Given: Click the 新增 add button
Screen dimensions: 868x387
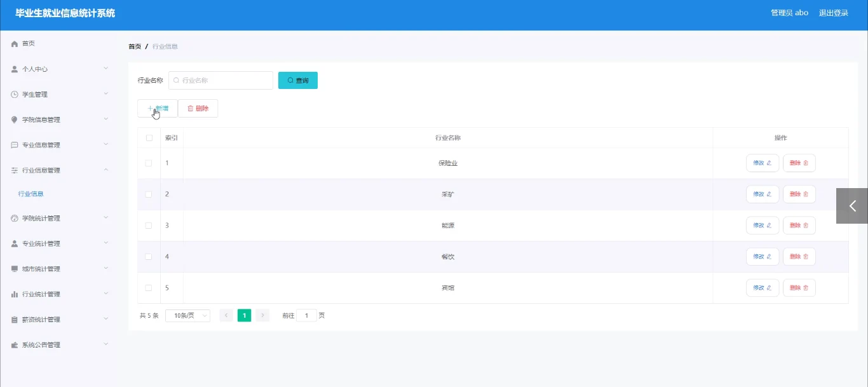Looking at the screenshot, I should (x=158, y=109).
